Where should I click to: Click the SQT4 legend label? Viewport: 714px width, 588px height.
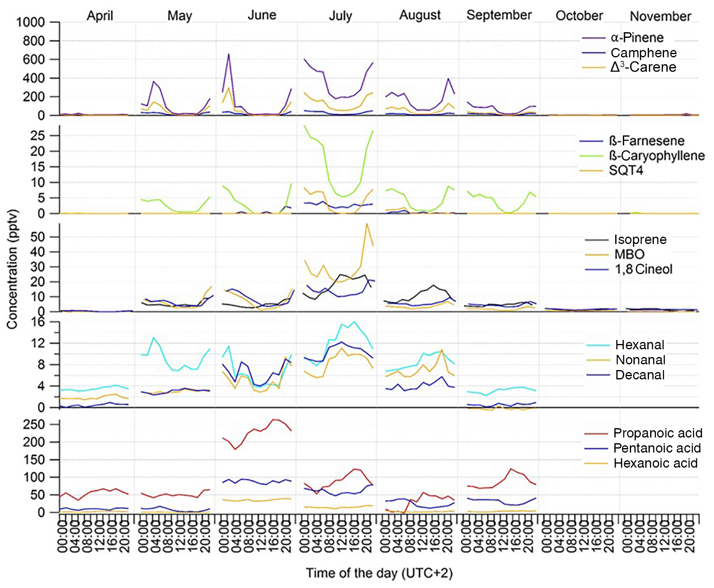click(x=626, y=170)
